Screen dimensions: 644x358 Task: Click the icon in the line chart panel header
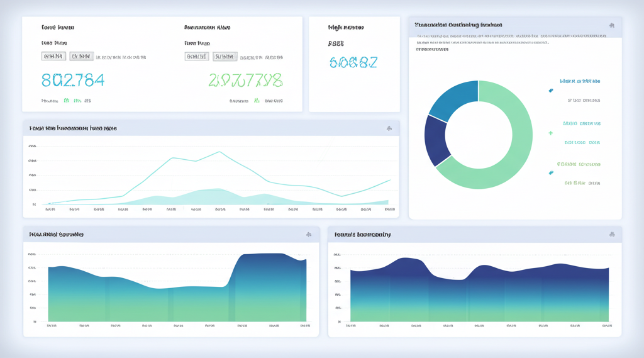pyautogui.click(x=389, y=128)
